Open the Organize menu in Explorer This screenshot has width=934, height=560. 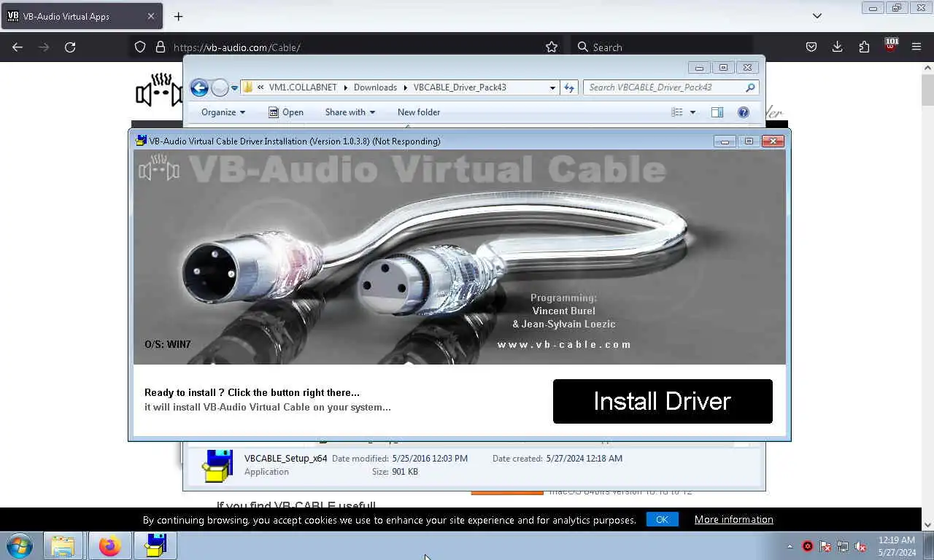pyautogui.click(x=223, y=112)
